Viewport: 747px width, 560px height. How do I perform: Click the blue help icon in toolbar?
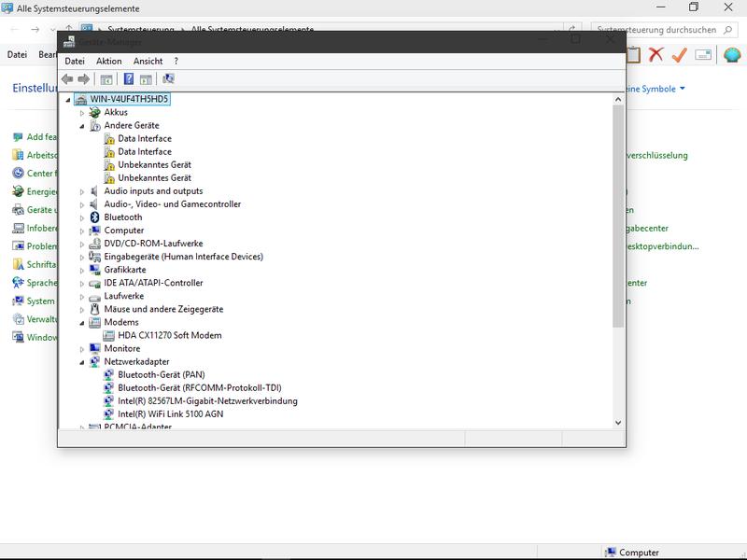point(129,79)
